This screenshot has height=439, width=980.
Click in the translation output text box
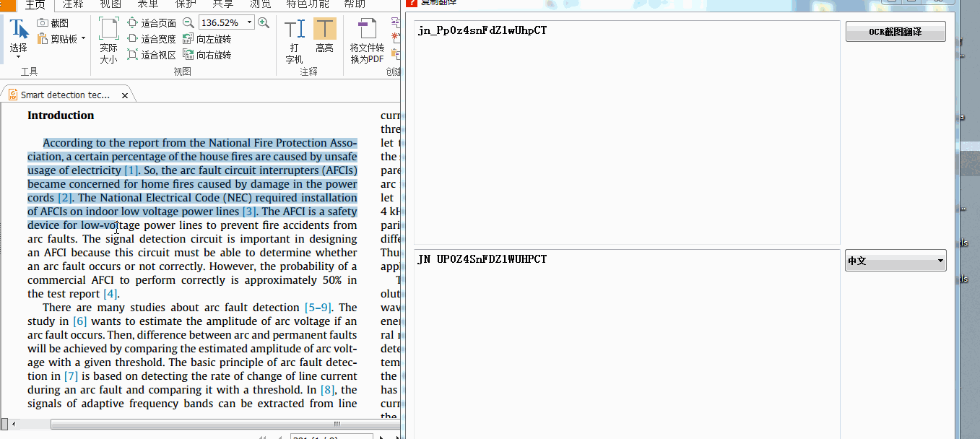(626, 344)
